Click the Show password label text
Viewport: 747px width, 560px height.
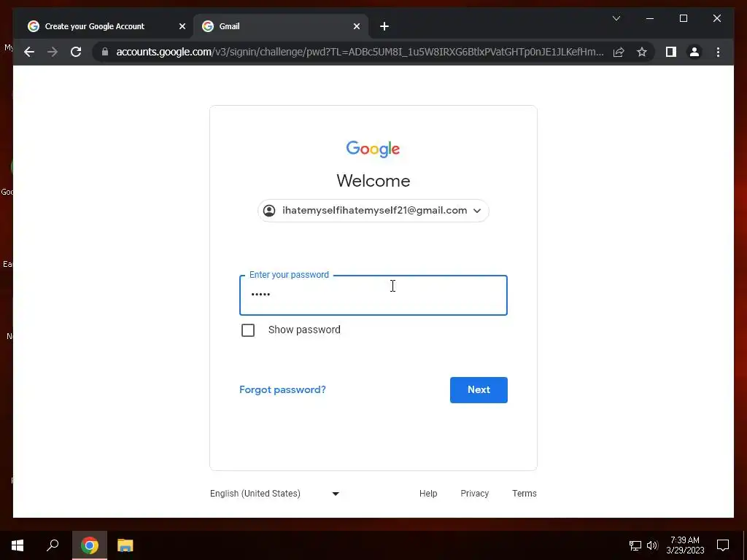(x=304, y=330)
